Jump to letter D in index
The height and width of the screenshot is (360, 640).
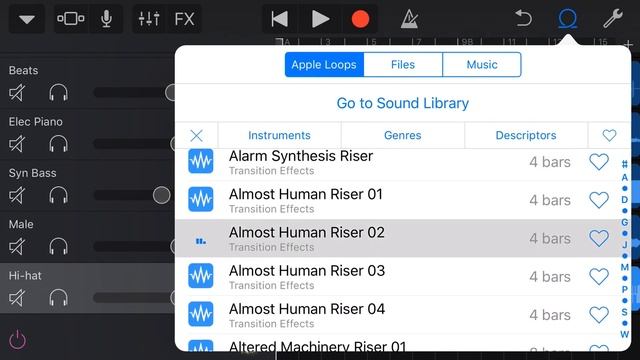coord(624,200)
